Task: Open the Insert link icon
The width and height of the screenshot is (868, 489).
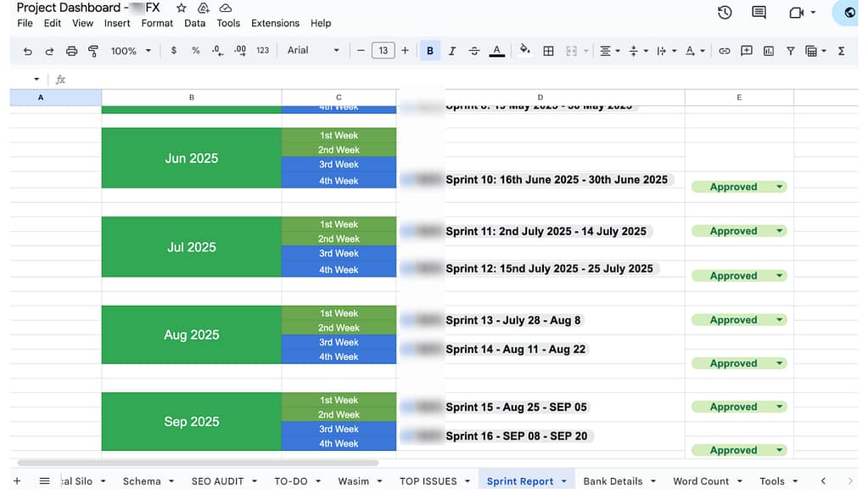Action: (x=724, y=50)
